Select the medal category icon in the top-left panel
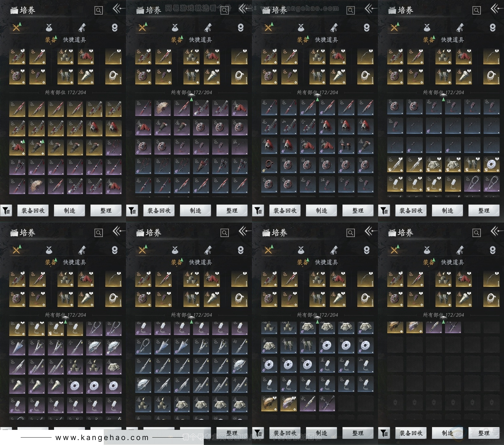 coord(115,28)
